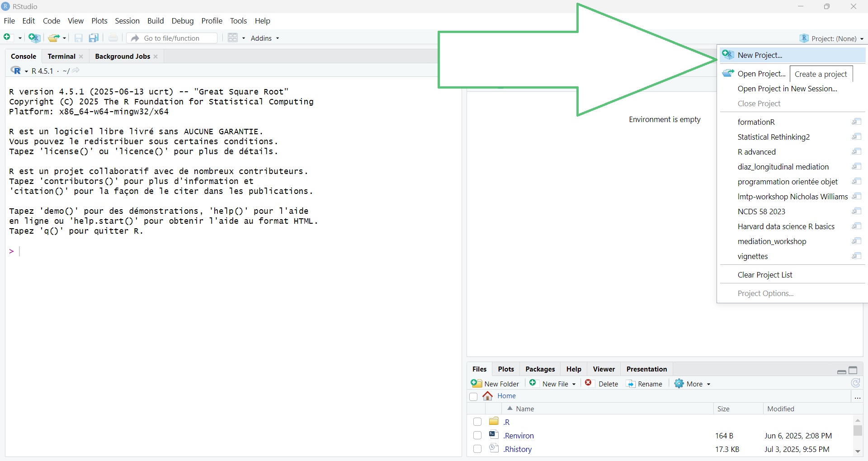868x461 pixels.
Task: Switch to the Plots tab
Action: click(506, 369)
